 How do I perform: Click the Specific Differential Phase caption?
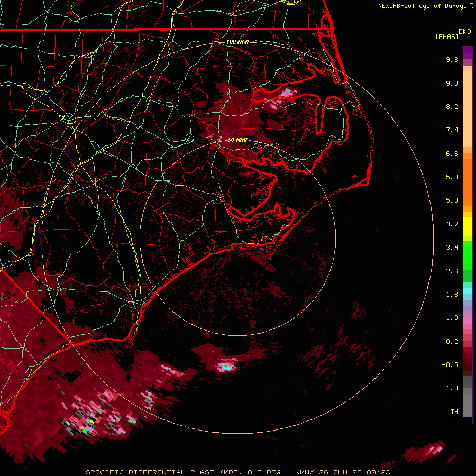[x=237, y=472]
